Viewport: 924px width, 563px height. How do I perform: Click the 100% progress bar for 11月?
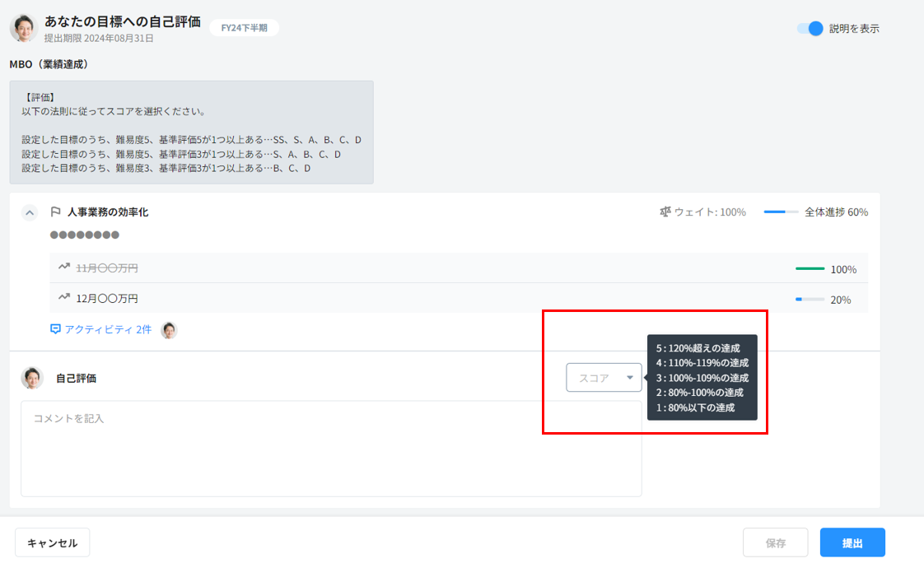[x=810, y=268]
